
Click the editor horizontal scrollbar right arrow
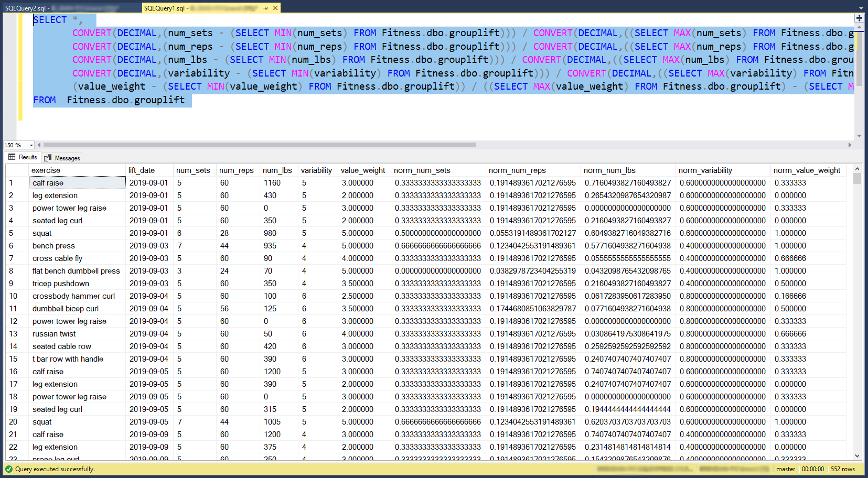click(850, 145)
